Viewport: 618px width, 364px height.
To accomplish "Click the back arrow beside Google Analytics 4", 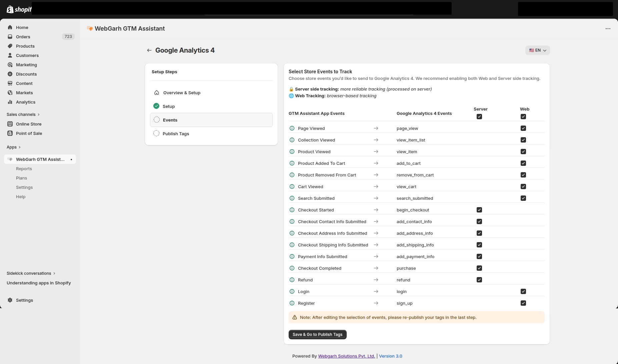I will [x=149, y=50].
